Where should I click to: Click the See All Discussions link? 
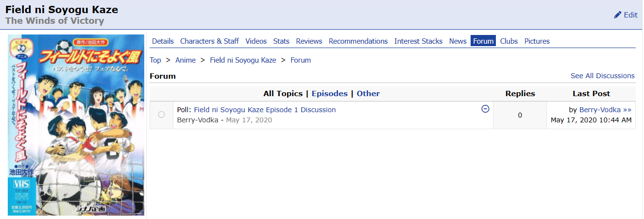tap(602, 76)
